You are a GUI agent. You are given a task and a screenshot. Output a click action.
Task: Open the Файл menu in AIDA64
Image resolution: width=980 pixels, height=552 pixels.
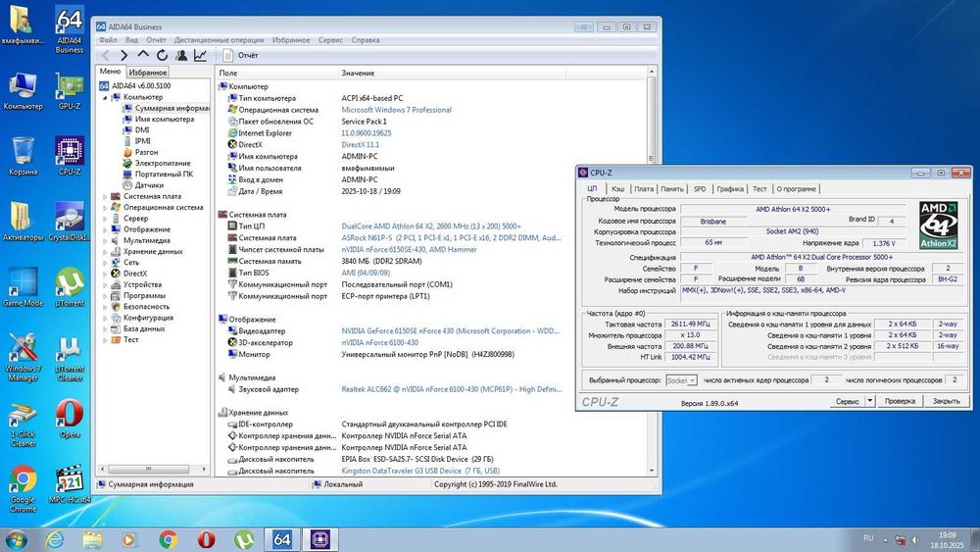click(108, 40)
